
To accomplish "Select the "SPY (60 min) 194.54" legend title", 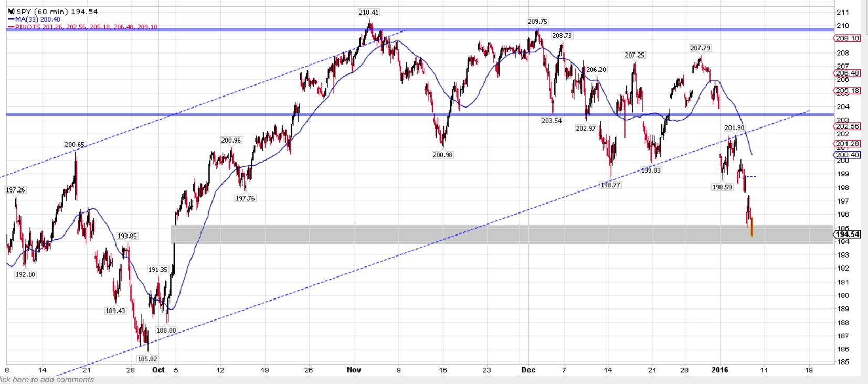I will (57, 11).
